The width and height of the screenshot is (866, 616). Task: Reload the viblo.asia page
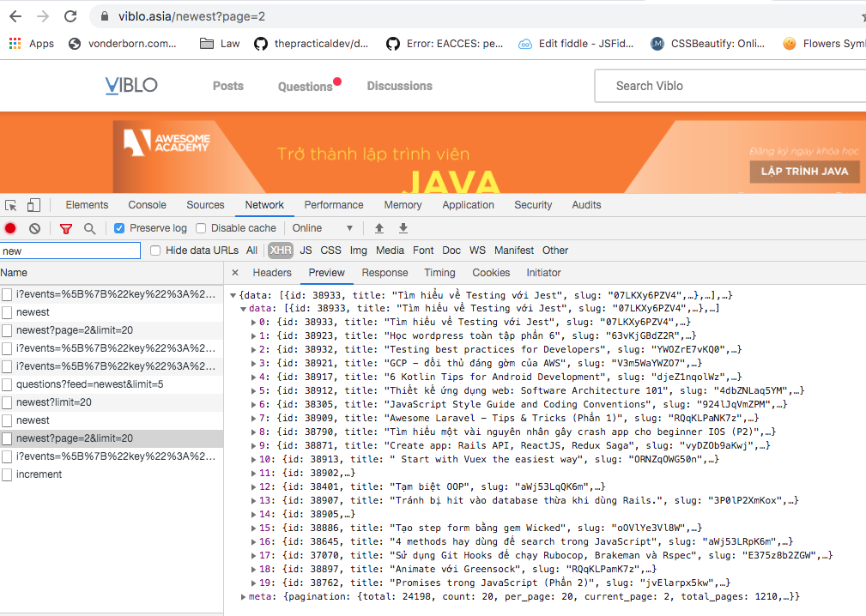(x=70, y=16)
